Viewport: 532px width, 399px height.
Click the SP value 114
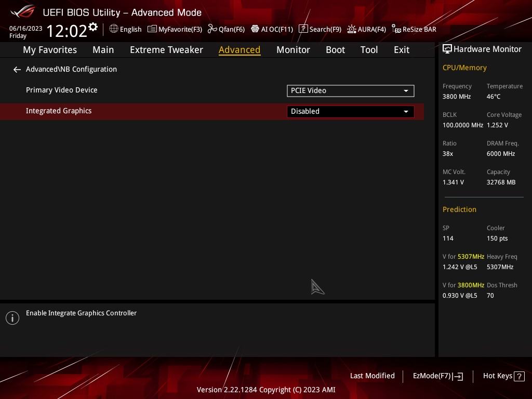(448, 238)
